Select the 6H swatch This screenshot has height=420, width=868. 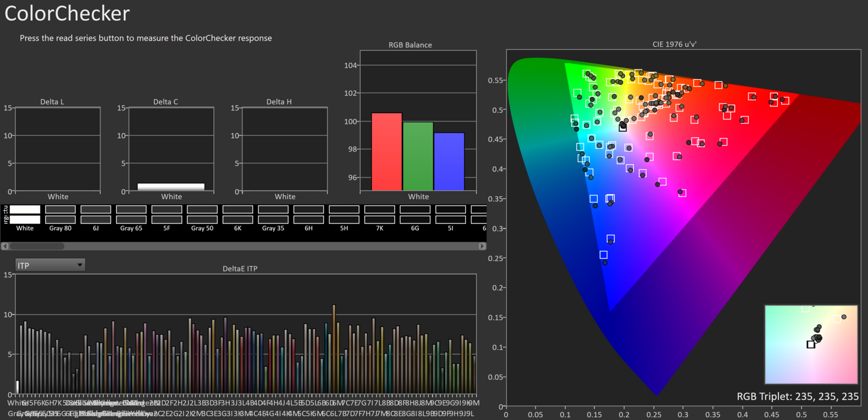tap(309, 214)
